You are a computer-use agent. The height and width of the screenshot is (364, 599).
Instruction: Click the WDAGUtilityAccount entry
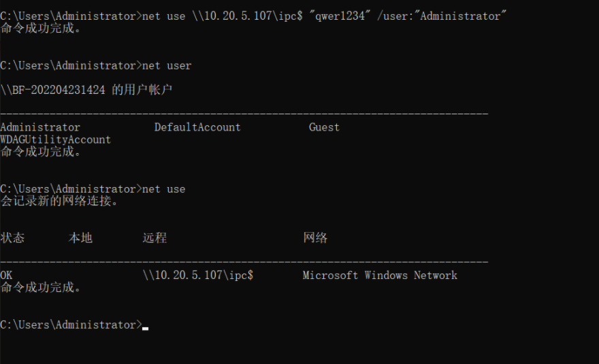point(55,139)
